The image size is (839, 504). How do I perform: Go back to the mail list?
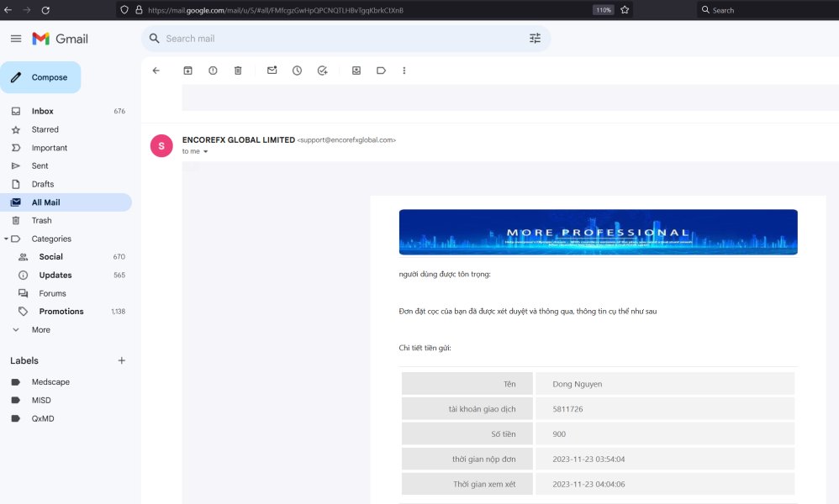(x=156, y=71)
